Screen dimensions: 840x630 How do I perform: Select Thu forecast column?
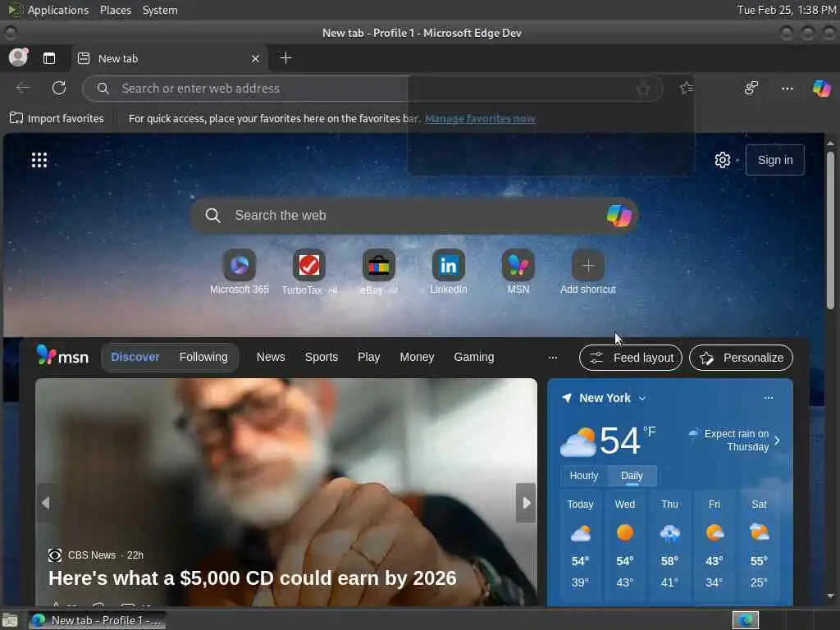669,543
